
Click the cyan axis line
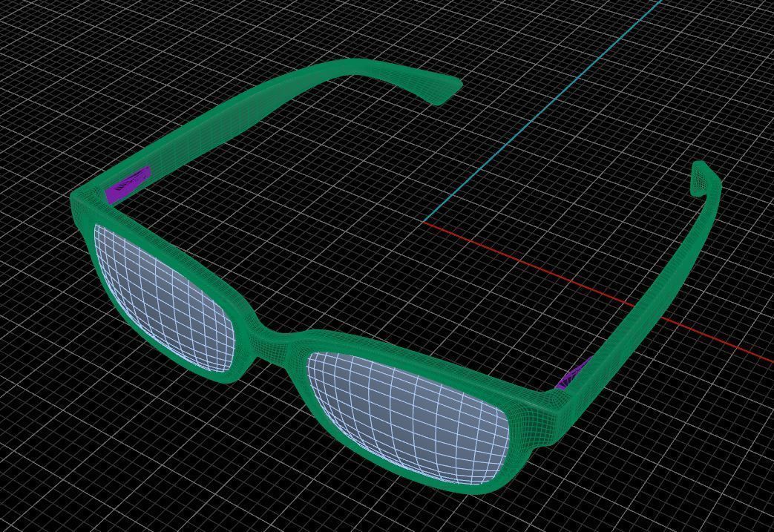click(543, 111)
